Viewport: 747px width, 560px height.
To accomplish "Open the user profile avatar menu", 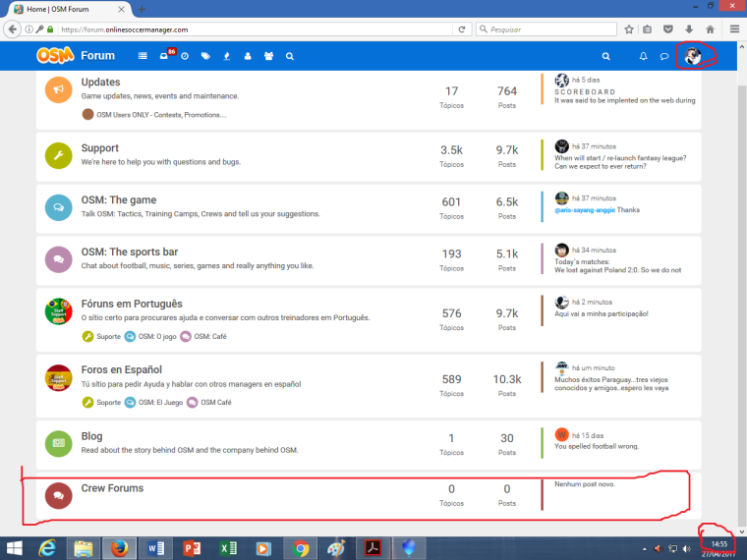I will pyautogui.click(x=693, y=56).
